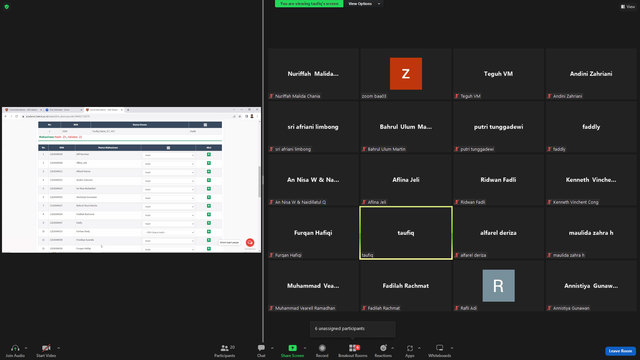Click muted mic icon beside Fadilah Rachmat label
This screenshot has height=360, width=640.
(x=364, y=308)
